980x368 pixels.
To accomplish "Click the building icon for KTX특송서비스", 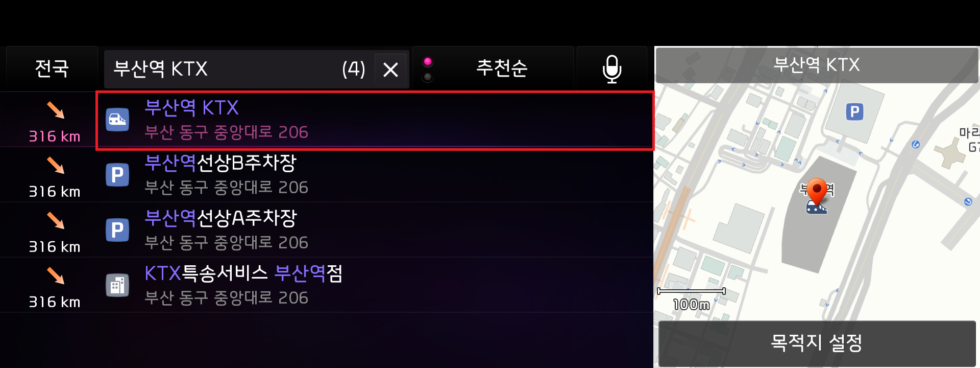I will tap(117, 286).
